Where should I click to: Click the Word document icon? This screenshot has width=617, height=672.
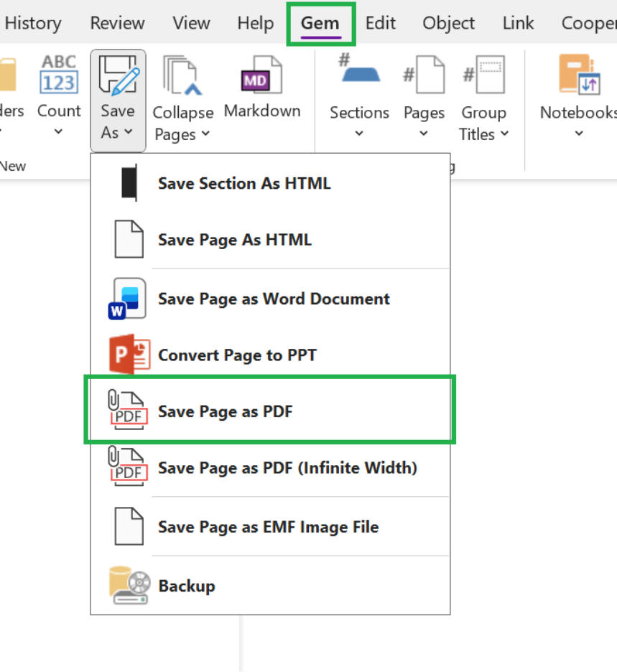pyautogui.click(x=127, y=299)
